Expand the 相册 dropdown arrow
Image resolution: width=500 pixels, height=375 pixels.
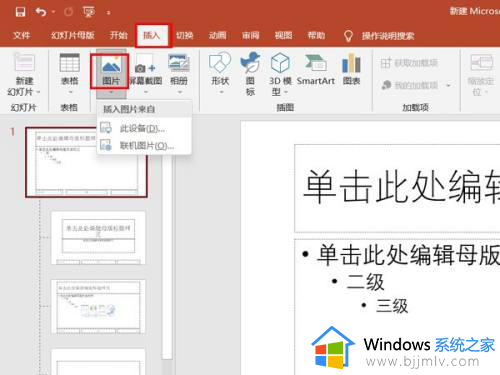click(x=179, y=92)
